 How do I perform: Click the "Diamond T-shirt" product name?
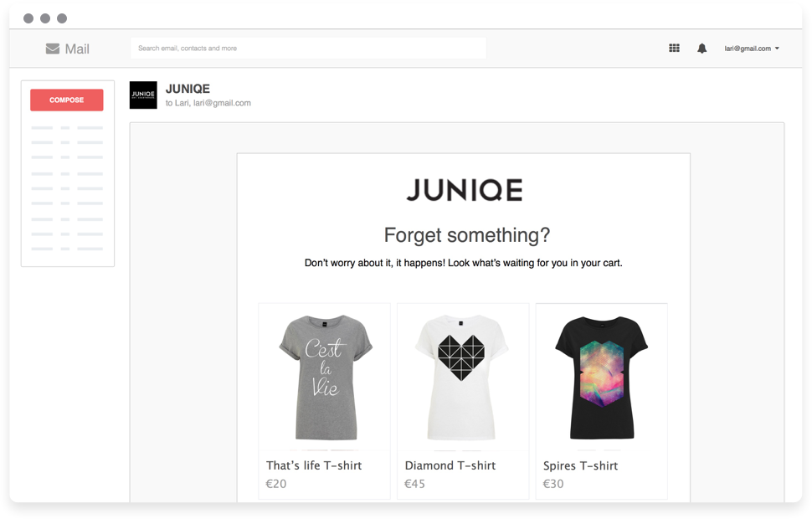pos(450,465)
